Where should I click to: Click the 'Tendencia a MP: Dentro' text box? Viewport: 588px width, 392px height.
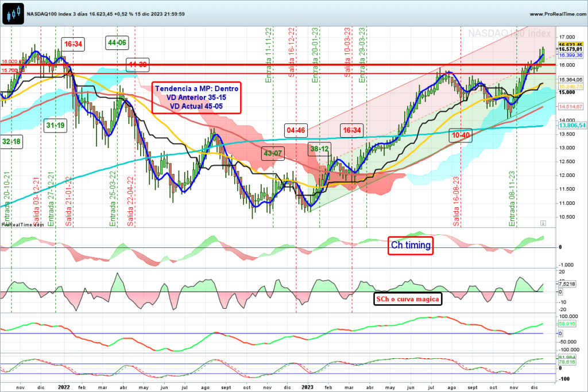[196, 98]
